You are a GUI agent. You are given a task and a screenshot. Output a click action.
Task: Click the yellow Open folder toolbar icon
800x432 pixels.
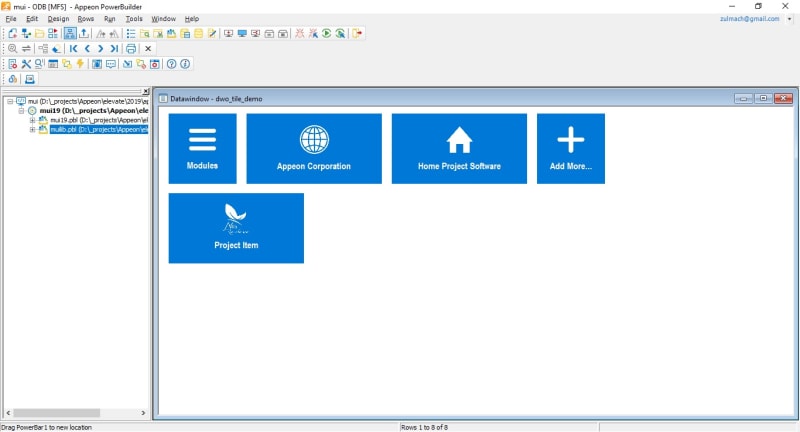tap(39, 34)
